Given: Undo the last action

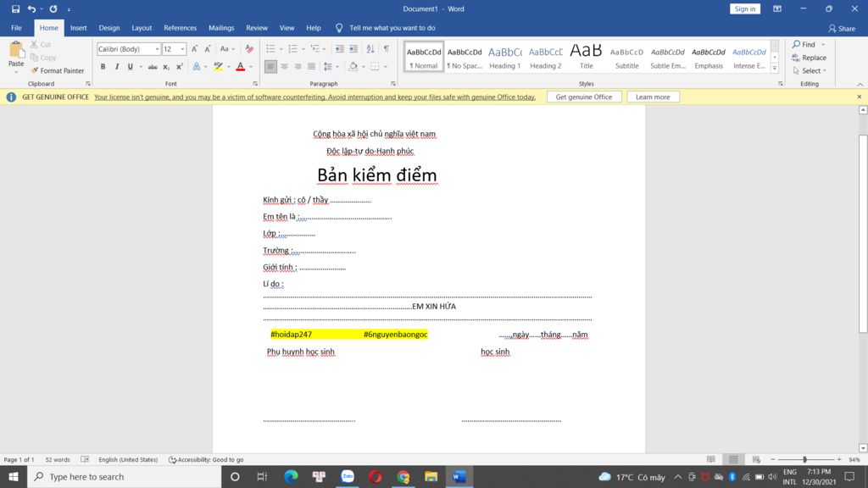Looking at the screenshot, I should (x=31, y=8).
